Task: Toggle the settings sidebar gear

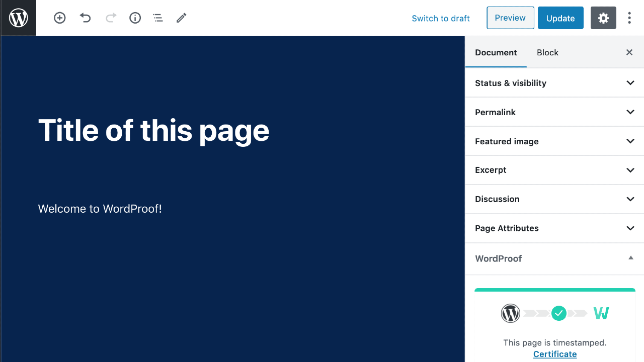Action: tap(603, 18)
